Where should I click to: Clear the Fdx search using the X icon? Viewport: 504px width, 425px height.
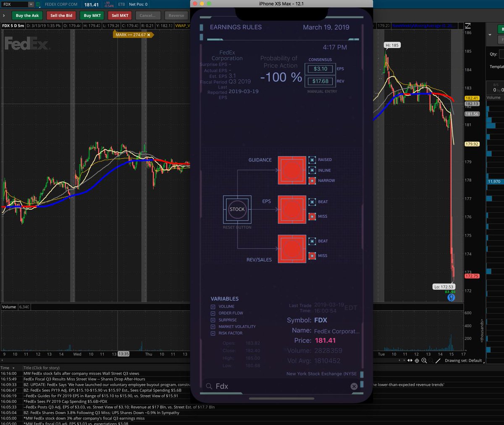point(354,386)
